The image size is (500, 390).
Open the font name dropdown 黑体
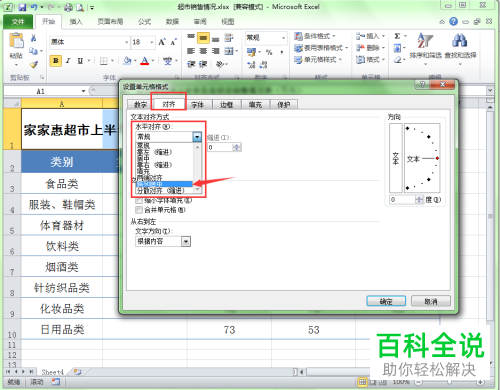126,42
